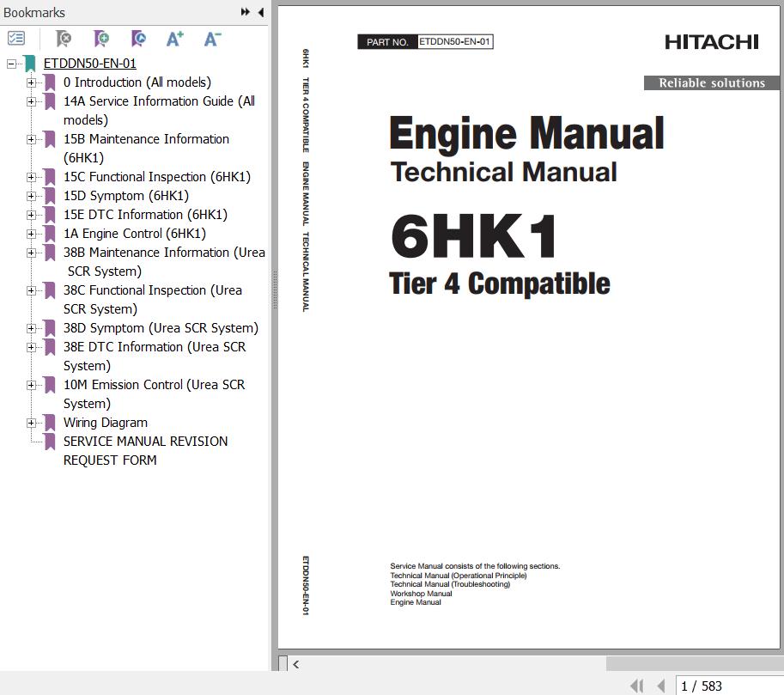Click the 'Engine Manual' title on the page
784x695 pixels.
tap(526, 134)
